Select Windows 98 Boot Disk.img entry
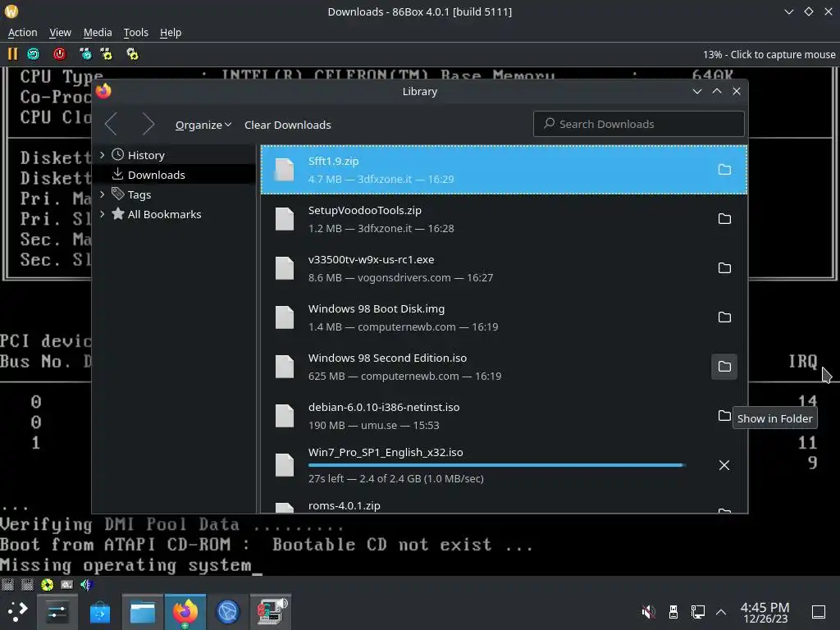Image resolution: width=840 pixels, height=630 pixels. [x=504, y=317]
